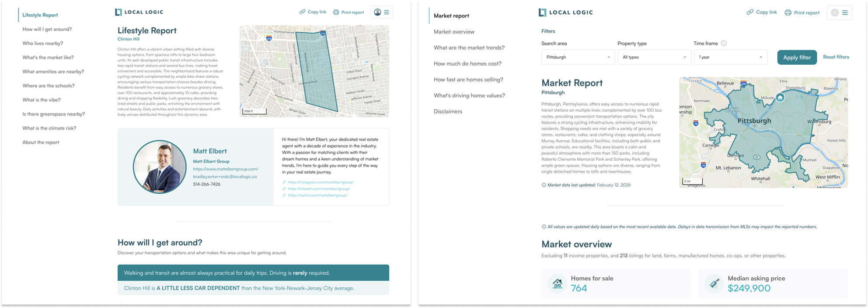Go to Disclaimers nav item

[448, 112]
